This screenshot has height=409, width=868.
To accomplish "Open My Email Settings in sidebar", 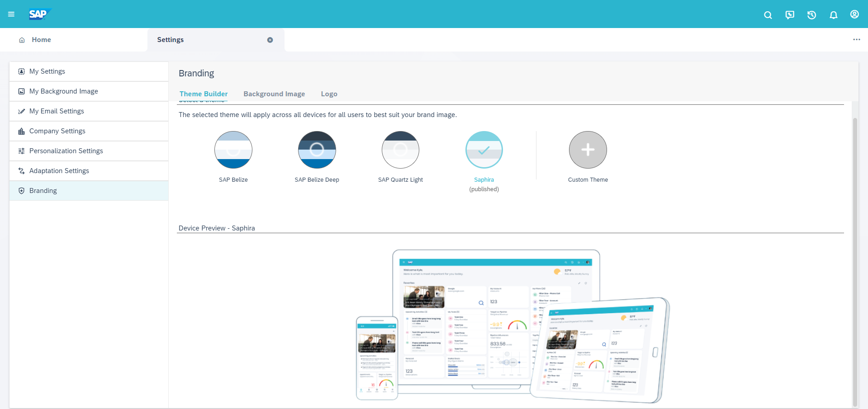I will [x=89, y=111].
